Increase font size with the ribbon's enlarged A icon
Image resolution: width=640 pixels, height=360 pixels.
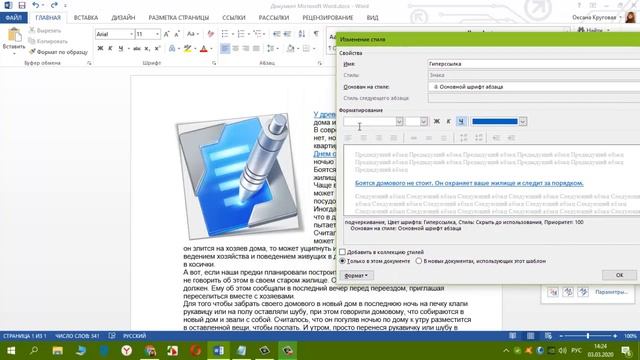167,34
